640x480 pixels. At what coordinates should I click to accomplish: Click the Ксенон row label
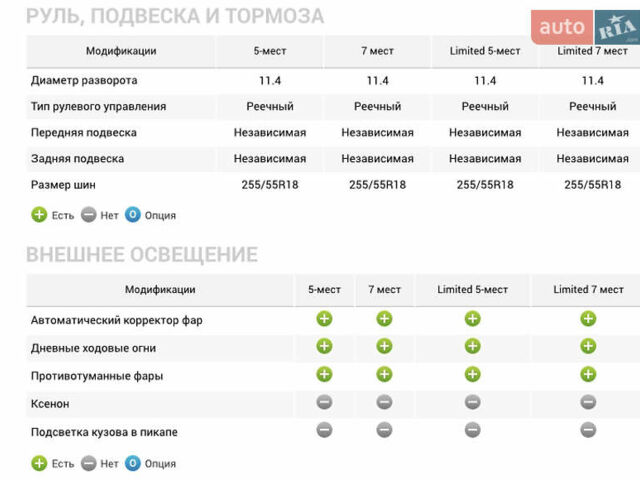pos(50,404)
